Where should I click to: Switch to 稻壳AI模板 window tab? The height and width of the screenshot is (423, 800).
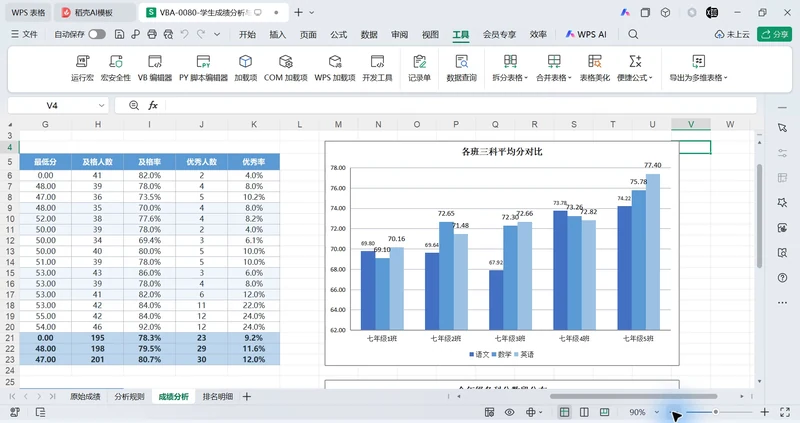(x=94, y=12)
